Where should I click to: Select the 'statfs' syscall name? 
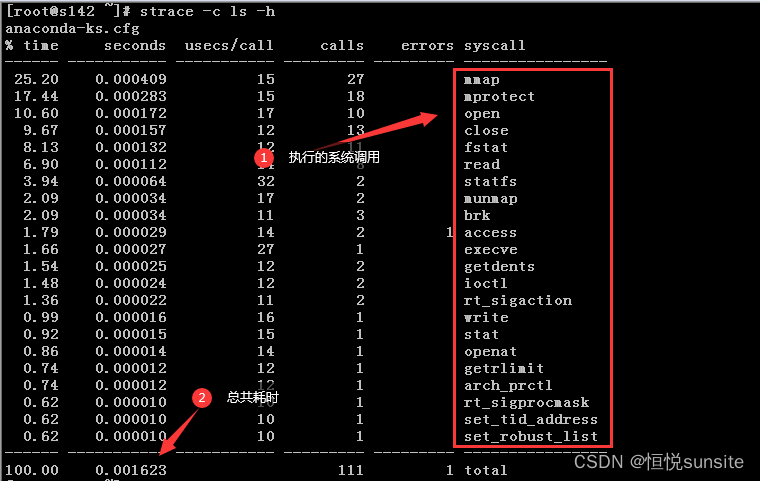[x=490, y=181]
